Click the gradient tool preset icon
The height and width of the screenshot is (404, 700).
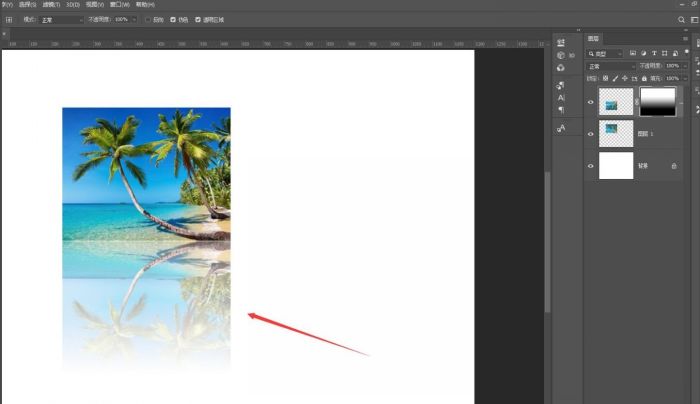9,19
